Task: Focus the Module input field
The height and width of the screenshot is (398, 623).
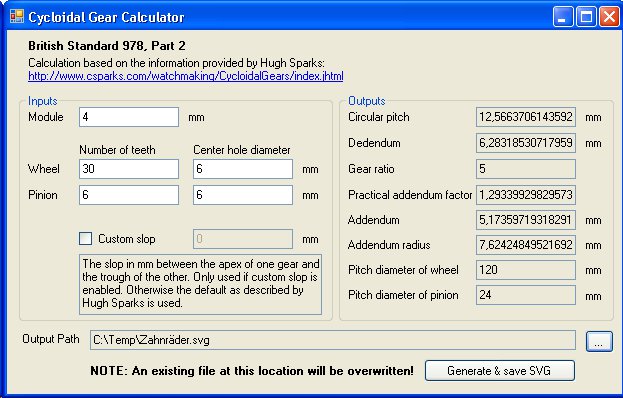Action: [129, 117]
